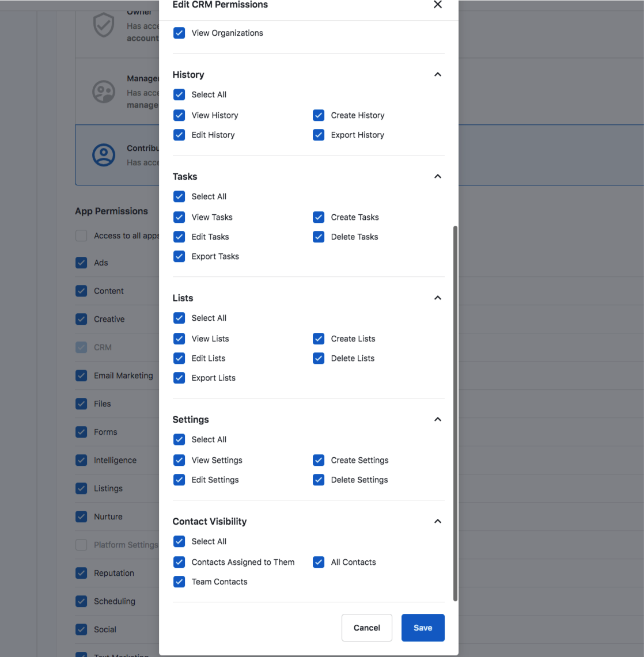This screenshot has height=657, width=644.
Task: Disable the Reputation app permission
Action: click(81, 573)
